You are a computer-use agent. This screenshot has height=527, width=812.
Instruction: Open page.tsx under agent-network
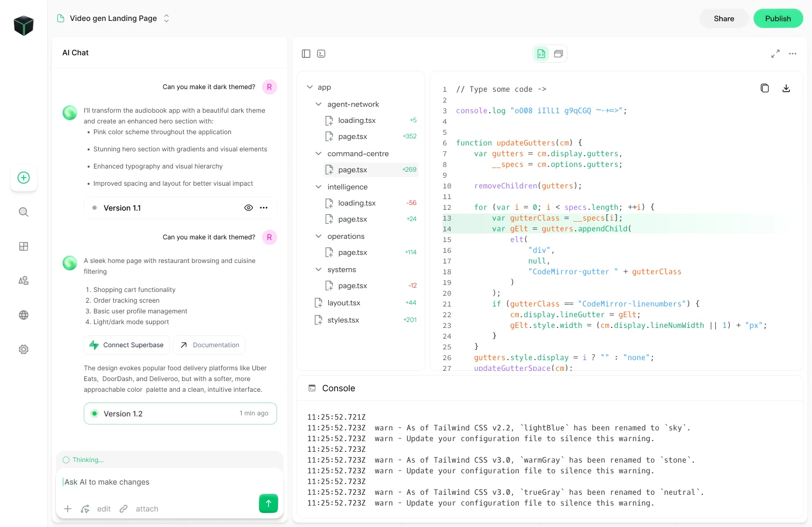372,136
